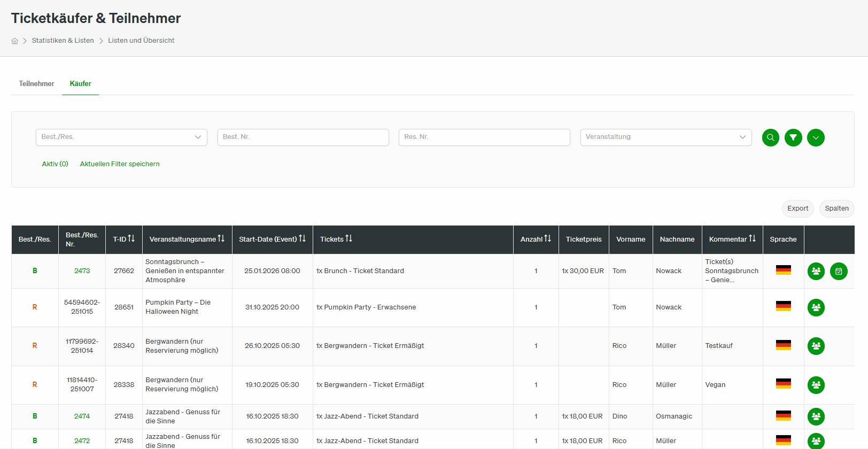
Task: Click date 31.10.2025 20:00
Action: tap(272, 307)
